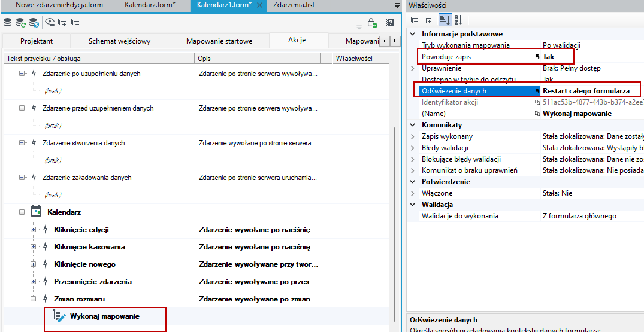This screenshot has height=332, width=644.
Task: Click Tekst przycisku / obsługa column header
Action: [x=99, y=59]
